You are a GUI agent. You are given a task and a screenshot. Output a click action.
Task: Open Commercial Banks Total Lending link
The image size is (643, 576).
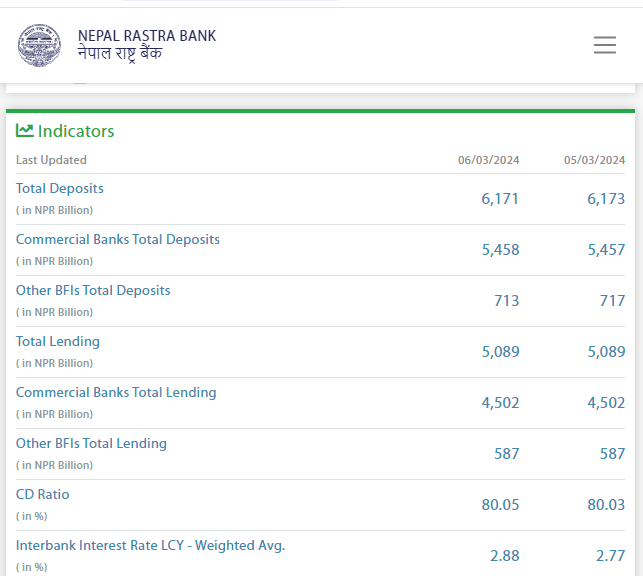pos(116,392)
